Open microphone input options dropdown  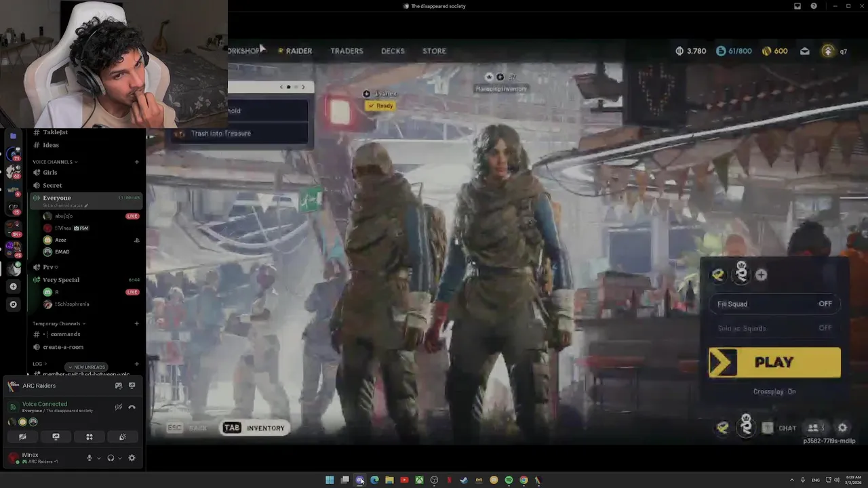tap(98, 458)
